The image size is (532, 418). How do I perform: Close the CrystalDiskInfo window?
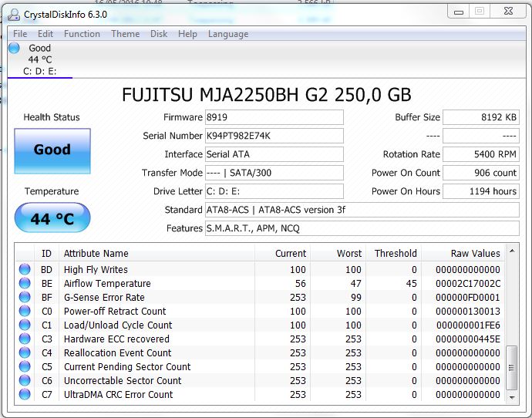508,12
